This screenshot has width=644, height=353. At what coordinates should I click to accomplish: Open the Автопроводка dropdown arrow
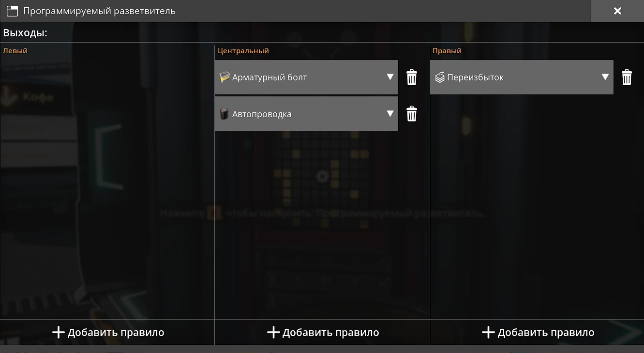tap(390, 114)
